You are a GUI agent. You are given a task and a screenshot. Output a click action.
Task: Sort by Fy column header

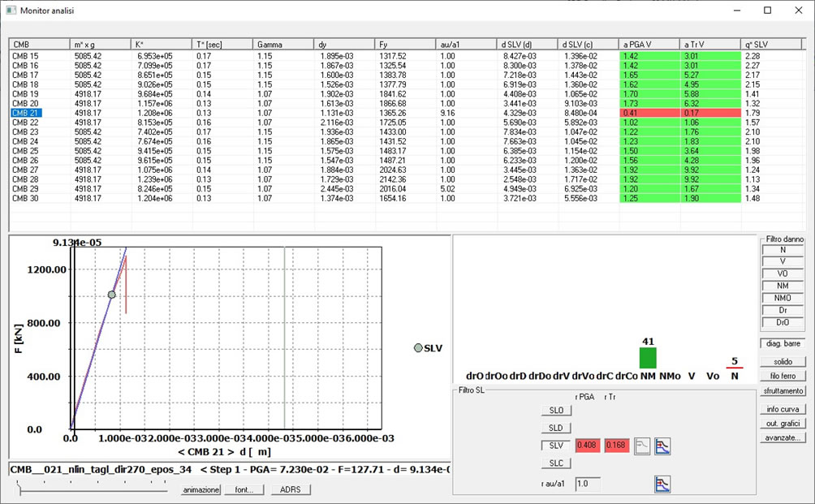point(405,45)
